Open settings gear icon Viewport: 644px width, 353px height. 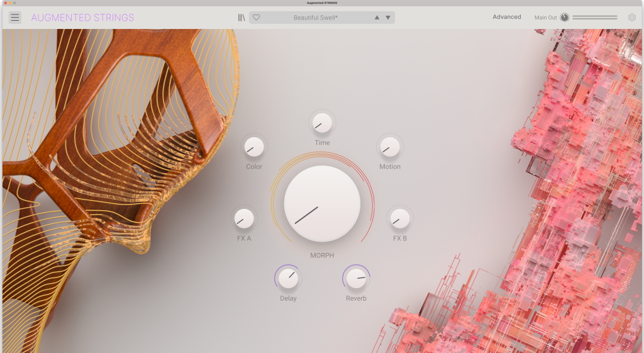click(631, 17)
